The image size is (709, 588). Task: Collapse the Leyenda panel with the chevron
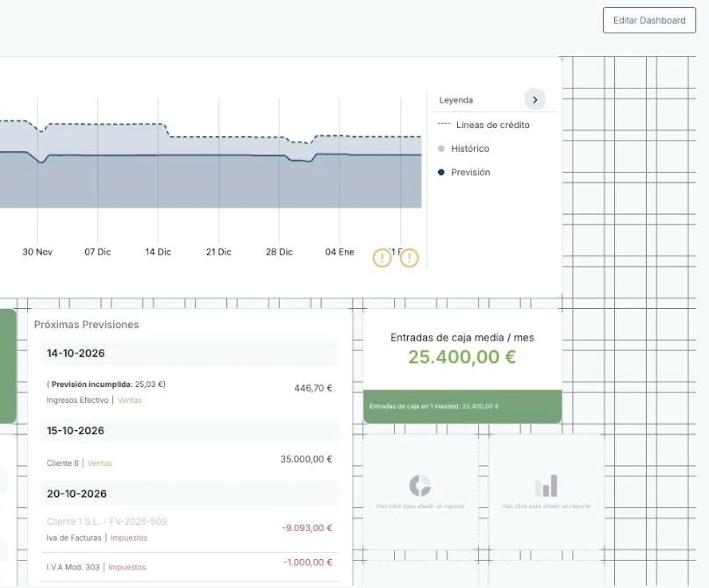point(535,100)
